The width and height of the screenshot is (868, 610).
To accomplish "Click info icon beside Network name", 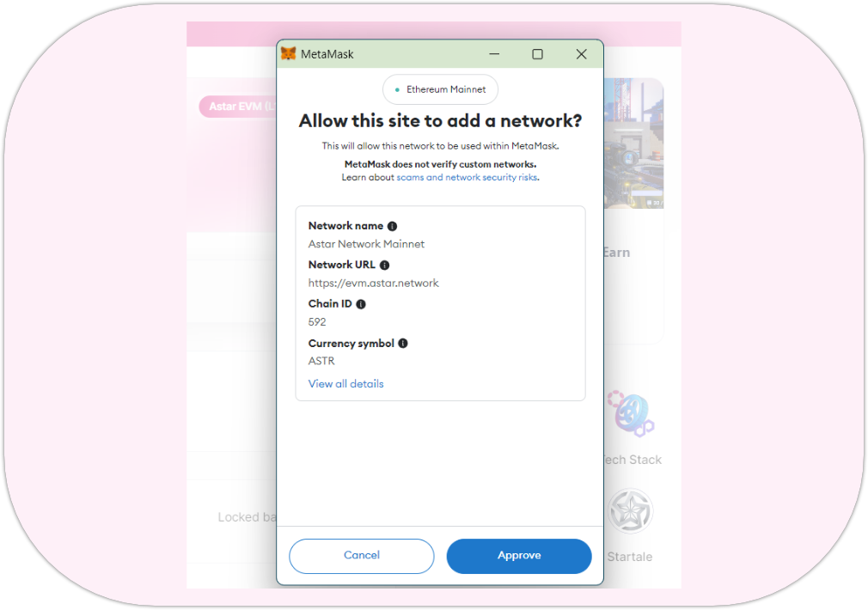I will 392,226.
